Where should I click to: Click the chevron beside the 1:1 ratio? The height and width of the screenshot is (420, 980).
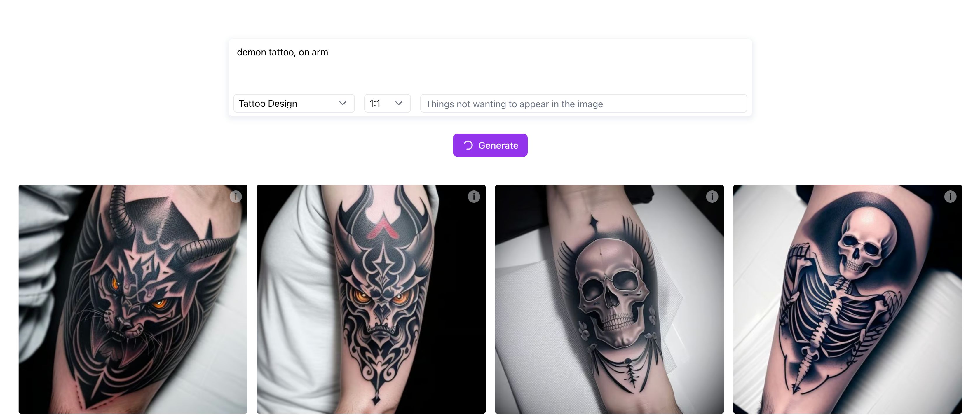point(399,103)
